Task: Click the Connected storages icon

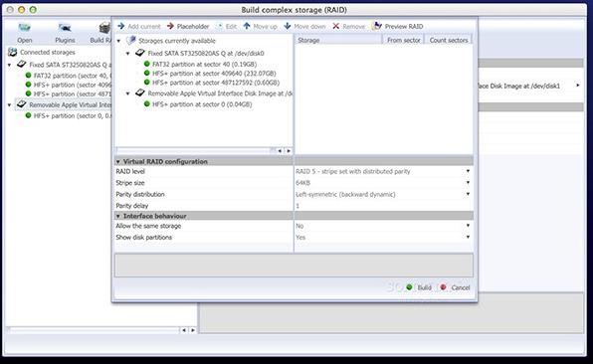Action: coord(13,52)
